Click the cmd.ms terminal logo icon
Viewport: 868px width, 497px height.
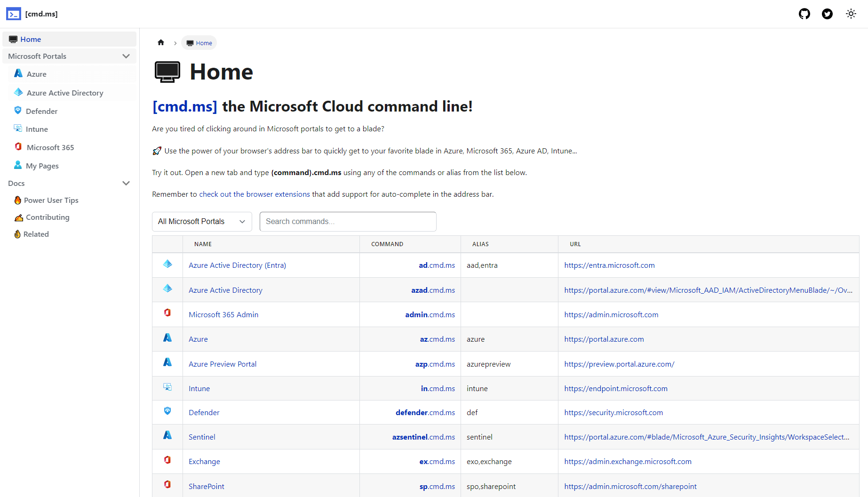(x=14, y=14)
